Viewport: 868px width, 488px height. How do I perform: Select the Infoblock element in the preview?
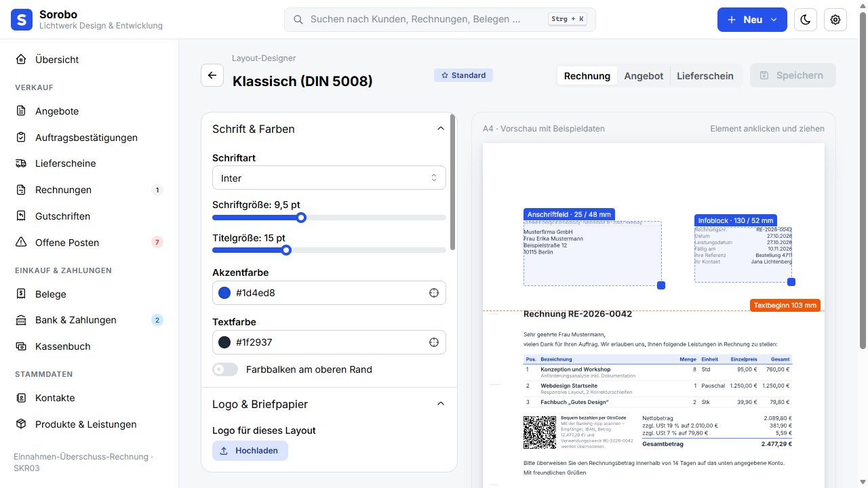[x=743, y=254]
